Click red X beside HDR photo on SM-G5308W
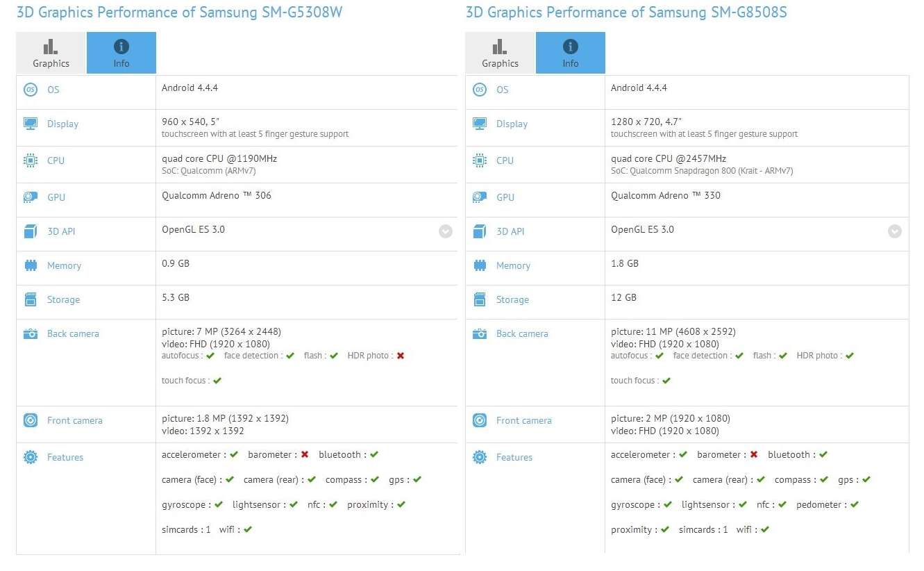The height and width of the screenshot is (571, 924). click(401, 356)
